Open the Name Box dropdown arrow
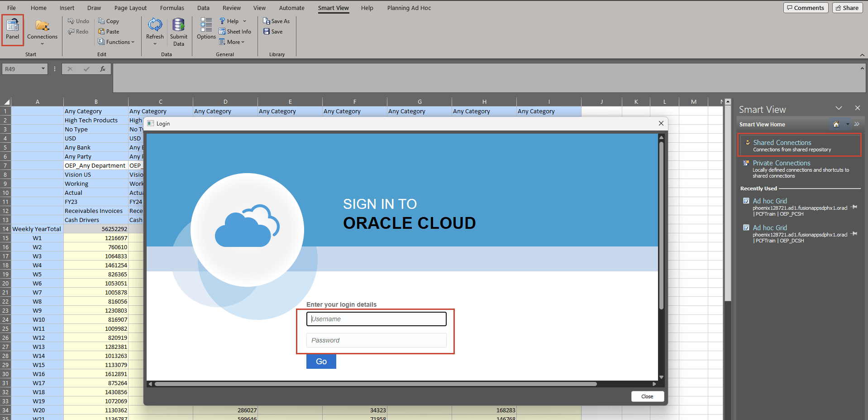This screenshot has height=420, width=868. [x=43, y=69]
